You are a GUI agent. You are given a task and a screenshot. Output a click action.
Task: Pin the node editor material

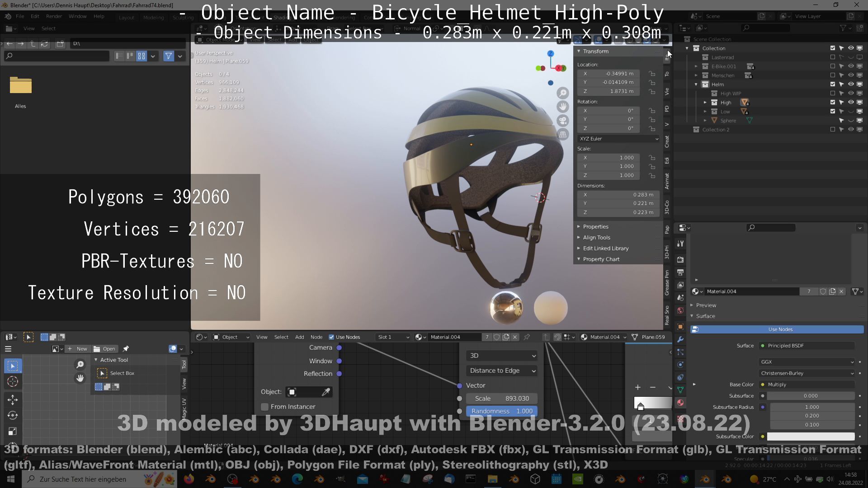tap(527, 337)
